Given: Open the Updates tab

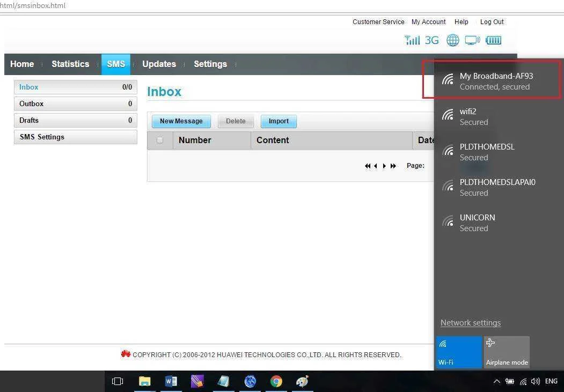Looking at the screenshot, I should click(159, 64).
